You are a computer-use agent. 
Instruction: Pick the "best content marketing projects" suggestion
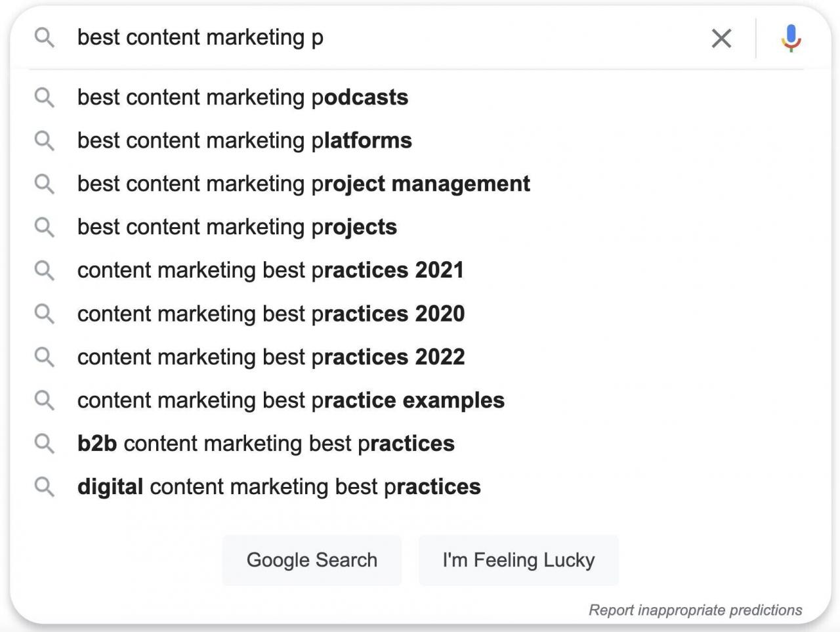pos(237,227)
